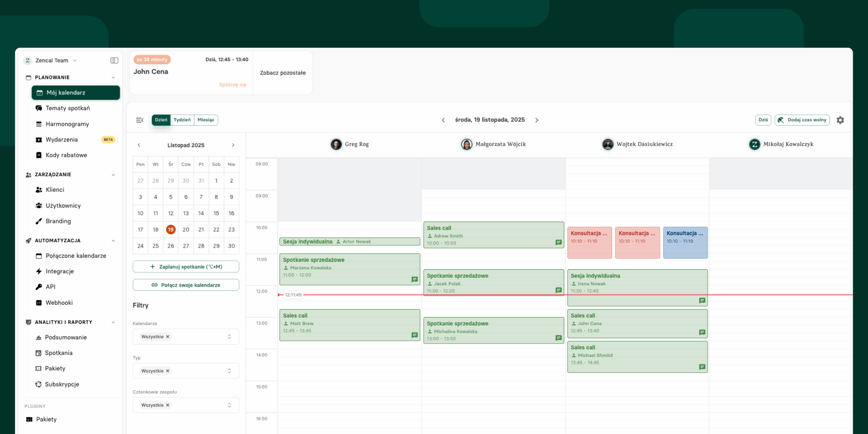The image size is (868, 434).
Task: Open the blue Konsultacja event block
Action: [685, 242]
